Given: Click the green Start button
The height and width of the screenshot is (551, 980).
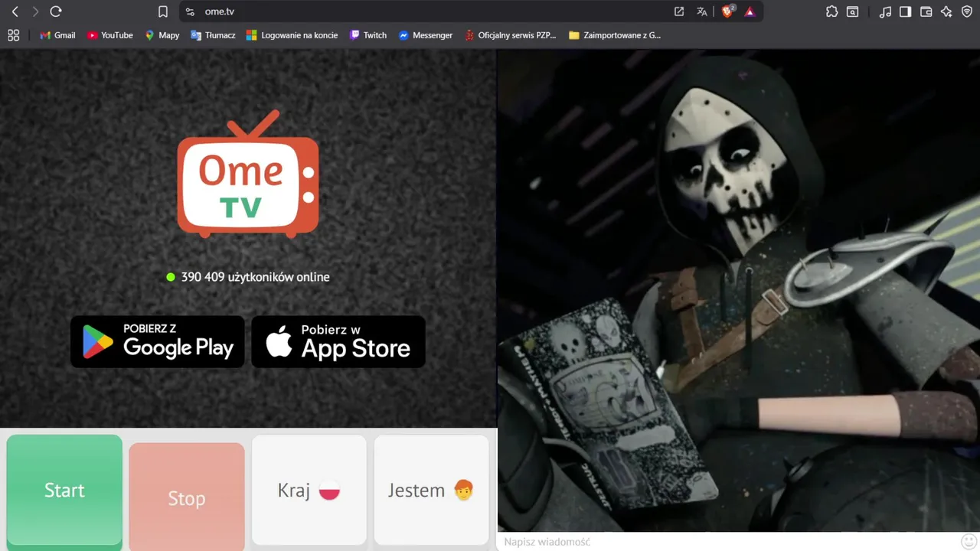Looking at the screenshot, I should [64, 490].
